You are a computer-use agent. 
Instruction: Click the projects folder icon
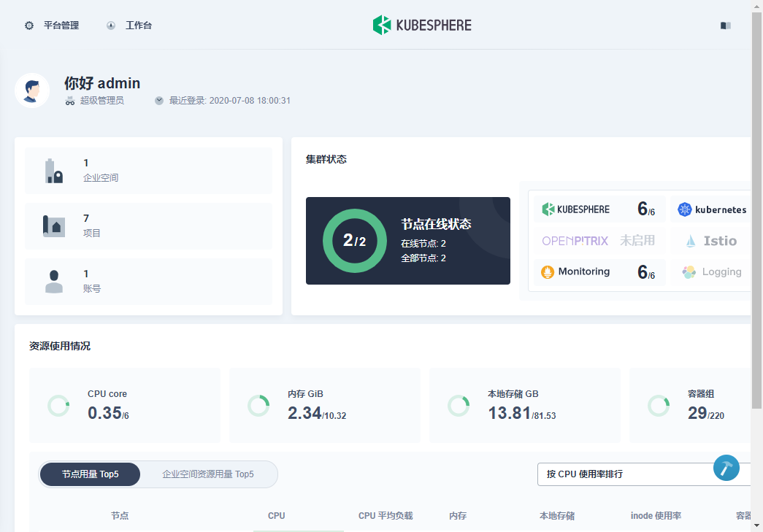point(54,226)
